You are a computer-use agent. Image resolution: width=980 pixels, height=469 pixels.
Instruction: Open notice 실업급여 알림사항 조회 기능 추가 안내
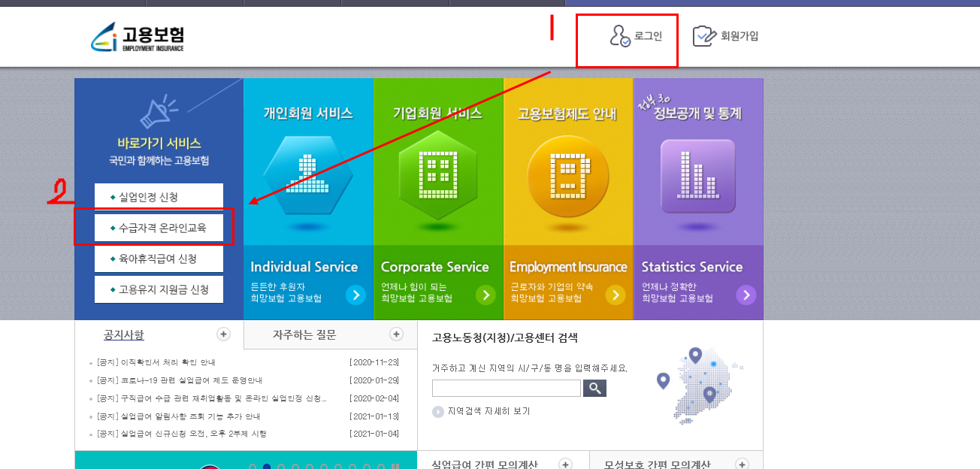pos(179,416)
